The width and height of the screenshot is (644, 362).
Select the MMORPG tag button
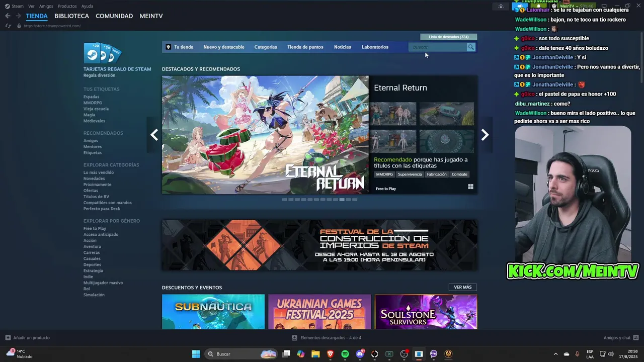click(x=384, y=174)
